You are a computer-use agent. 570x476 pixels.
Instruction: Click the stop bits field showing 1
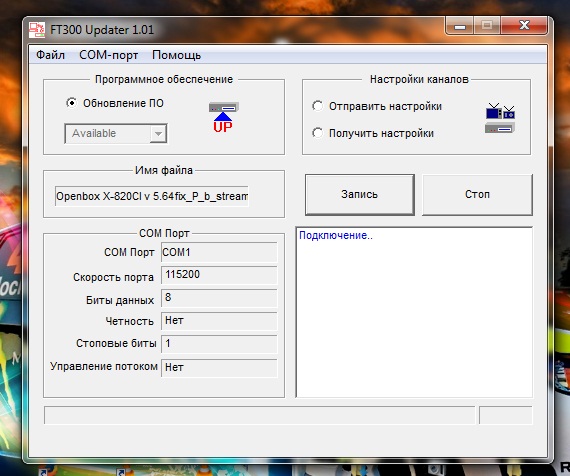(219, 344)
